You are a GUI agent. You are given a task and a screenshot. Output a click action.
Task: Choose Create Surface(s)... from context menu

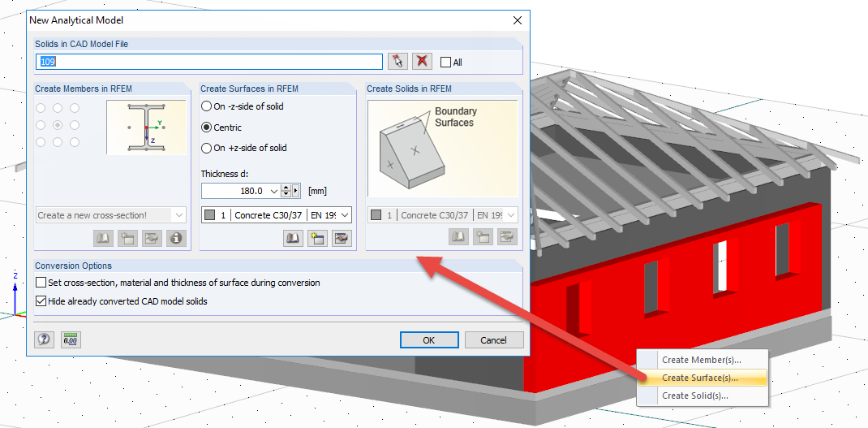702,378
